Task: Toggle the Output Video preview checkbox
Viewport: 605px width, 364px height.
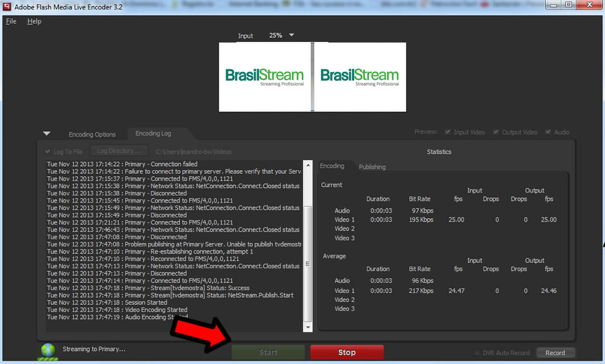Action: [x=496, y=132]
